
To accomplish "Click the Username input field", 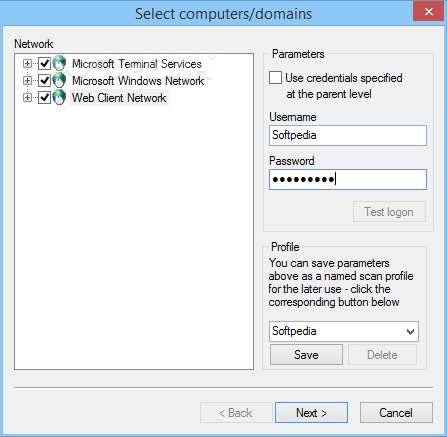I will 348,135.
